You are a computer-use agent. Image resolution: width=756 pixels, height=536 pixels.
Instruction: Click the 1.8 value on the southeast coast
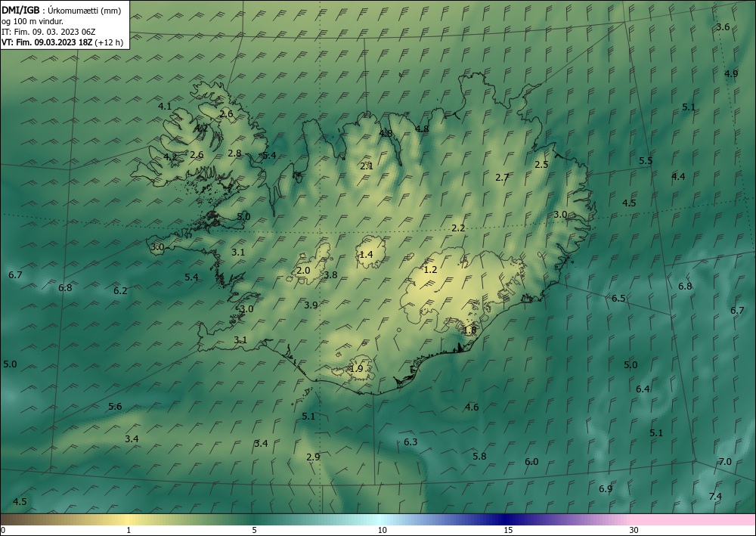[469, 330]
